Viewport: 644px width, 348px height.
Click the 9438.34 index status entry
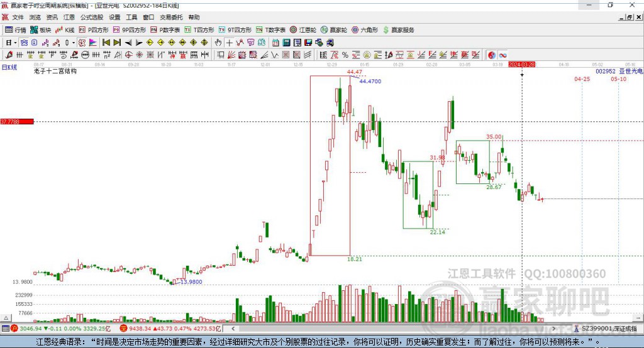(x=170, y=329)
